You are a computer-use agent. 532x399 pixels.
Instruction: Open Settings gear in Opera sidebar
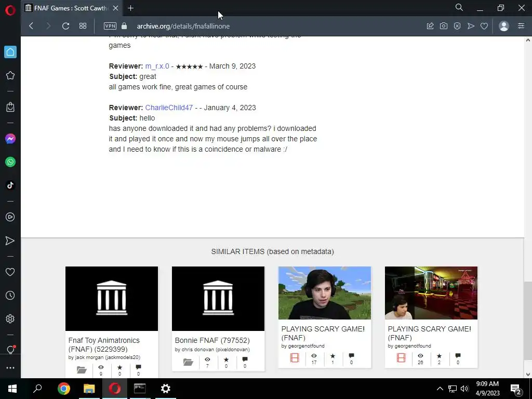tap(10, 318)
